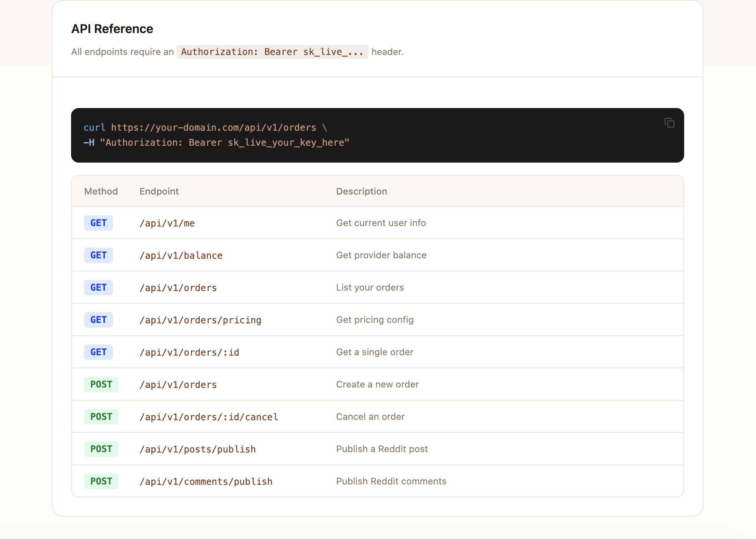Click the GET badge in the List your orders row

click(x=98, y=288)
